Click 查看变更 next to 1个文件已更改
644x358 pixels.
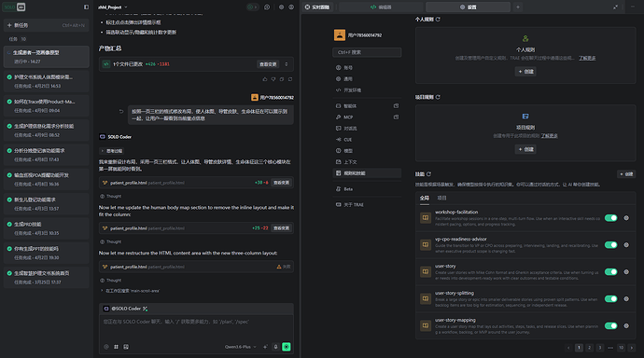click(x=268, y=64)
